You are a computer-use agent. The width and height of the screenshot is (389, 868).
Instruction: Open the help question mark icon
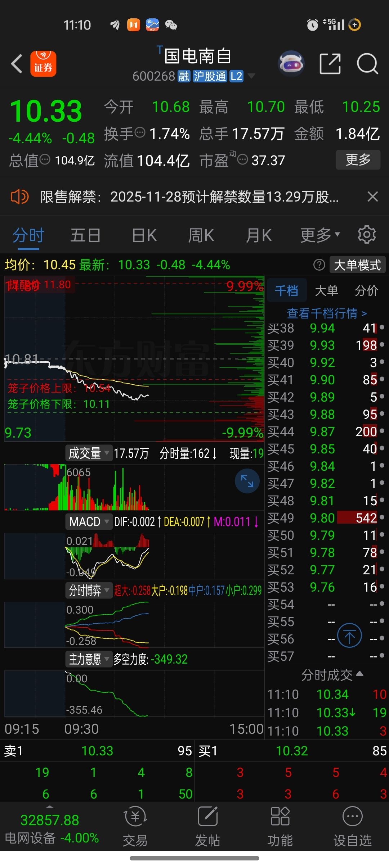tap(319, 265)
